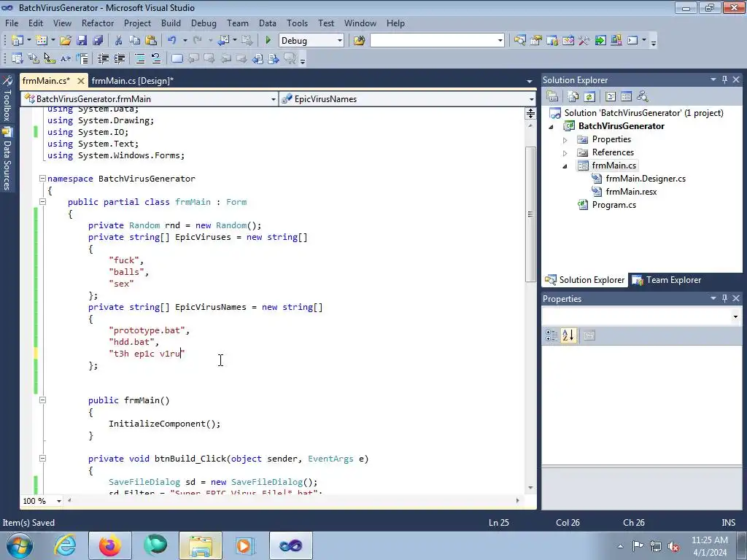Open the Debug configuration dropdown
Viewport: 747px width, 560px height.
point(340,41)
